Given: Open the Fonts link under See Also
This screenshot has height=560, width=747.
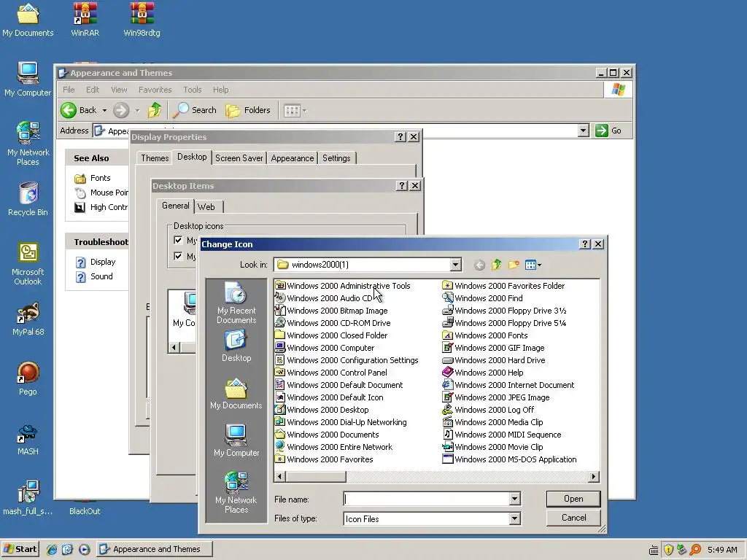Looking at the screenshot, I should click(x=101, y=178).
